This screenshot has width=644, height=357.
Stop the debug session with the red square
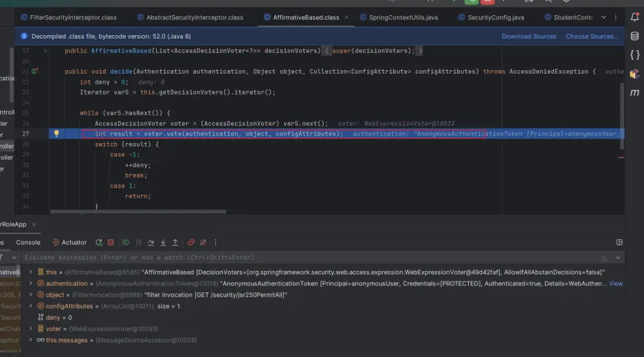click(111, 242)
